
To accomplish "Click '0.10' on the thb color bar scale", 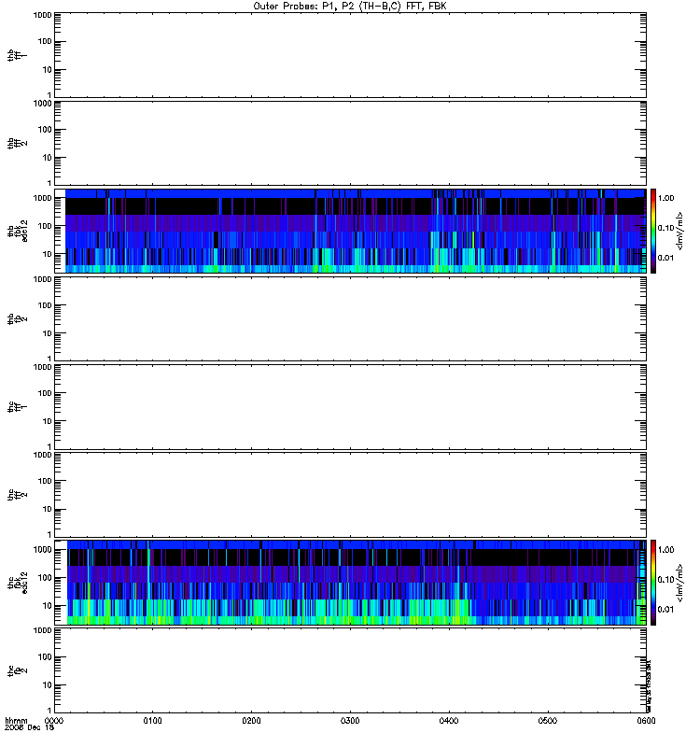I will tap(665, 228).
